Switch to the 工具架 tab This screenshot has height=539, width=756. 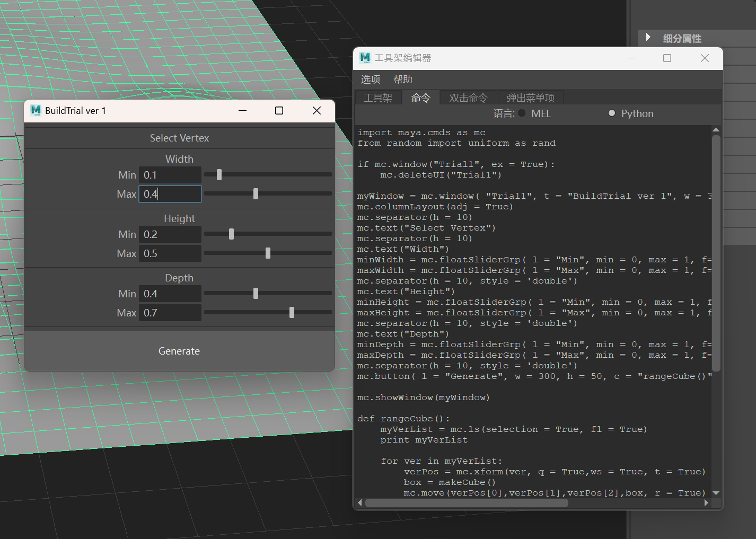[378, 98]
